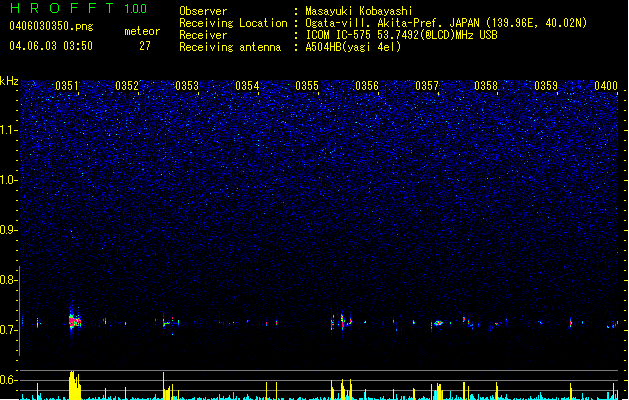Viewport: 629px width, 400px height.
Task: Click the 0.8 kHz frequency axis label
Action: (x=8, y=280)
